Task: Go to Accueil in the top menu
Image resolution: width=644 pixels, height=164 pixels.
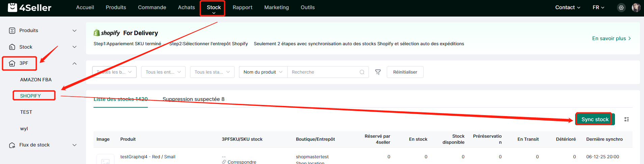Action: tap(85, 7)
